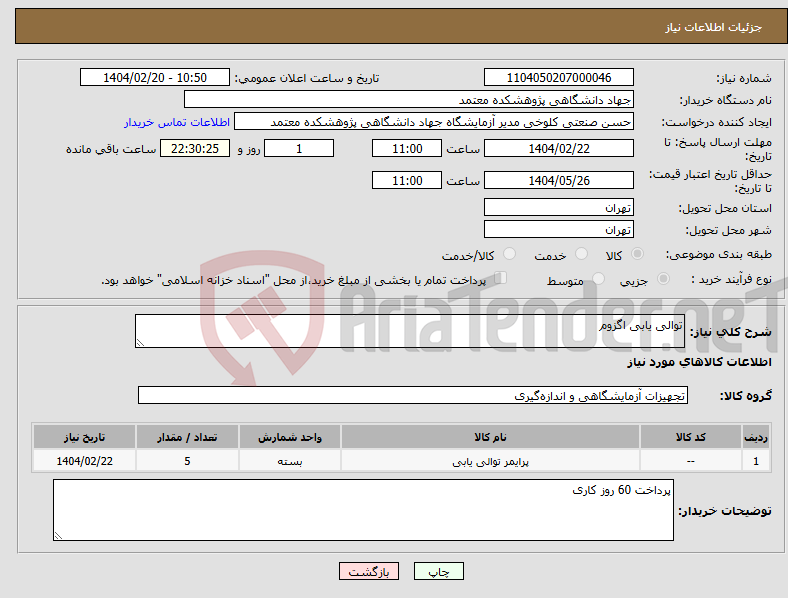Click the price validity 11:00 time field
This screenshot has height=598, width=788.
(x=407, y=180)
